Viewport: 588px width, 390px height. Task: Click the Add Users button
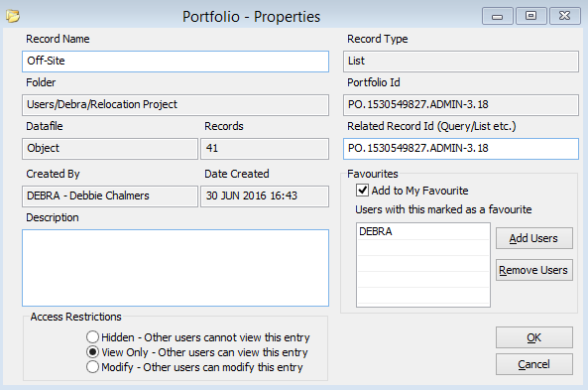534,238
